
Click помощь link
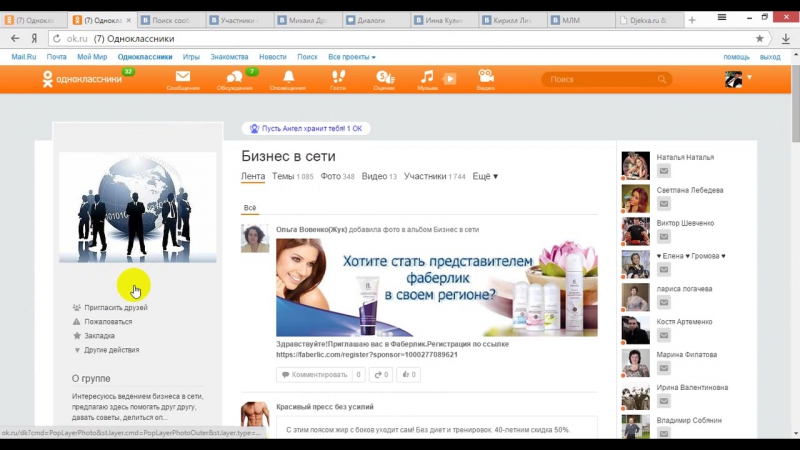[736, 57]
